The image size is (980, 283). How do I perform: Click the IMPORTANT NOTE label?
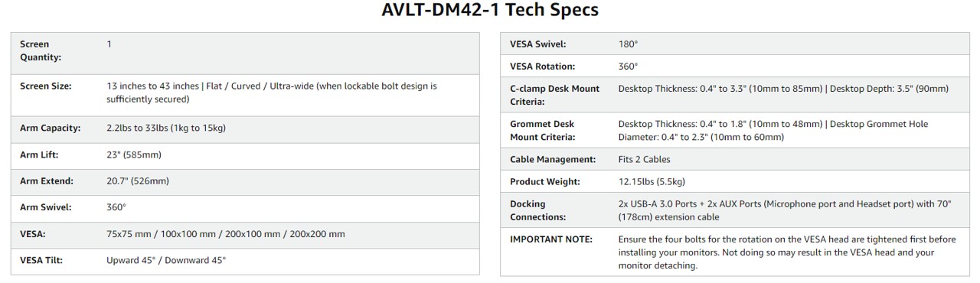point(551,239)
